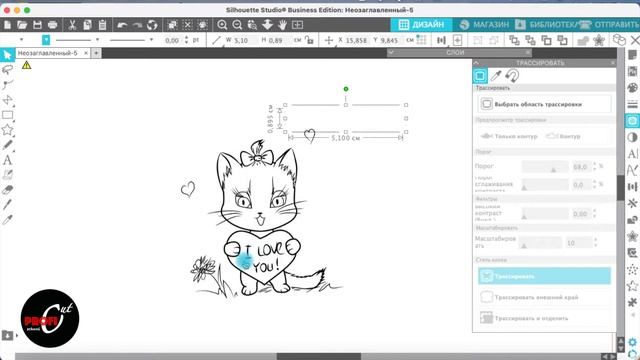Select the 'Контур' preview option
Image resolution: width=640 pixels, height=360 pixels.
point(563,136)
